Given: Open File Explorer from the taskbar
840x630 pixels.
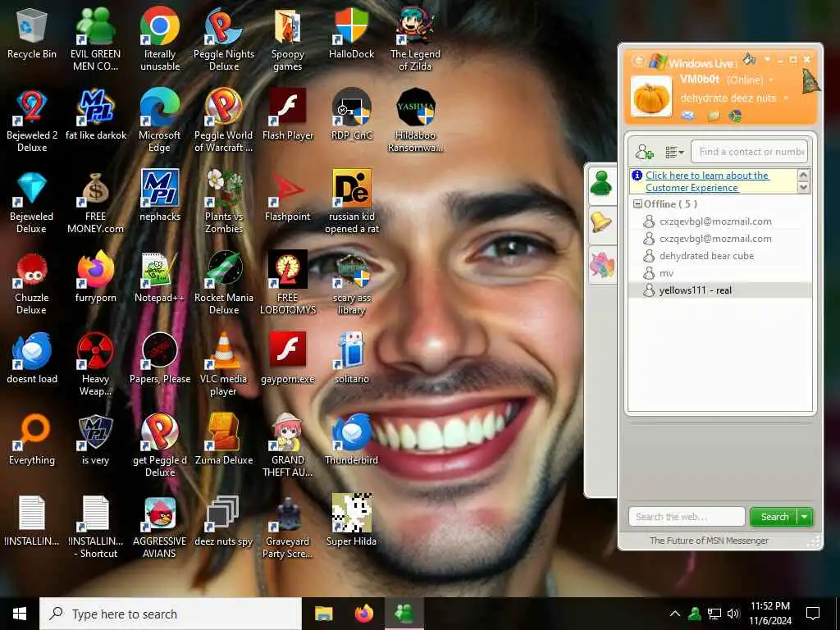Looking at the screenshot, I should click(x=323, y=614).
